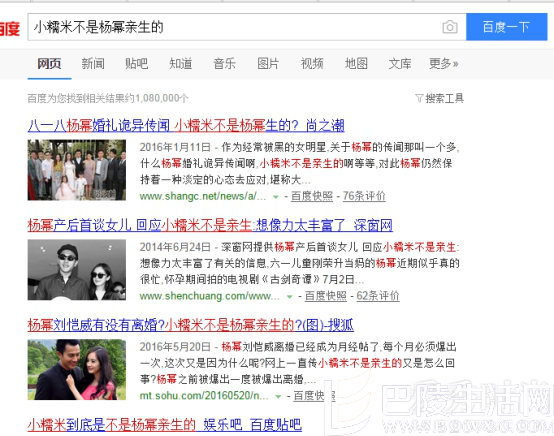The width and height of the screenshot is (554, 436).
Task: Open result 杨幂产后首谈女儿 深窗网
Action: click(x=210, y=225)
